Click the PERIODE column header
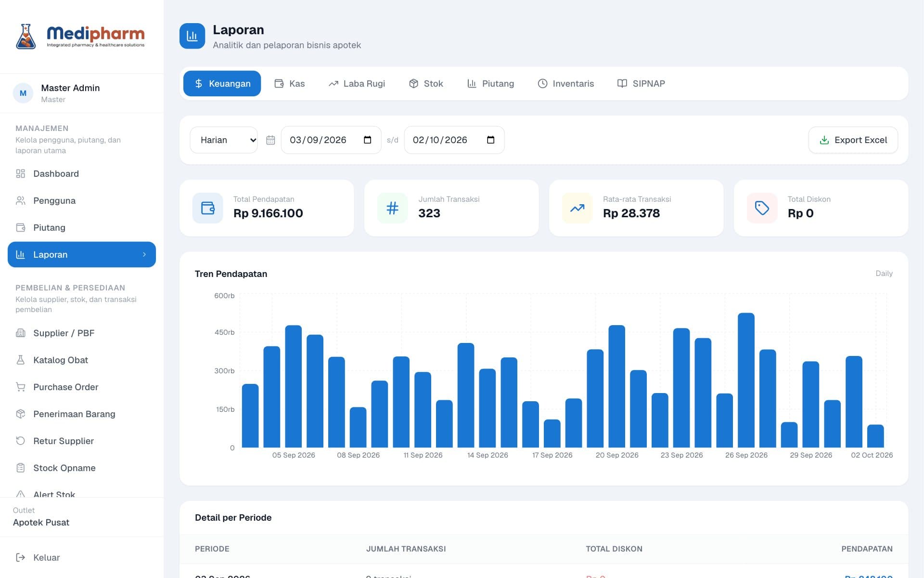 tap(212, 549)
